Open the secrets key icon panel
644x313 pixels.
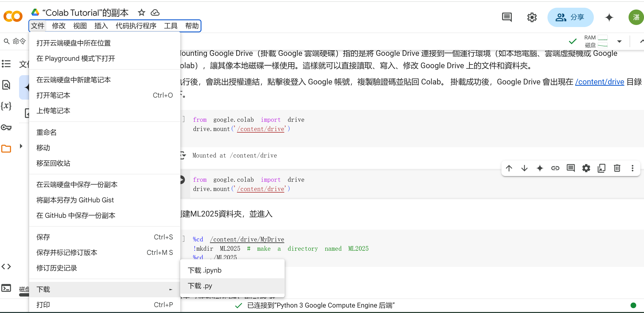[x=6, y=127]
